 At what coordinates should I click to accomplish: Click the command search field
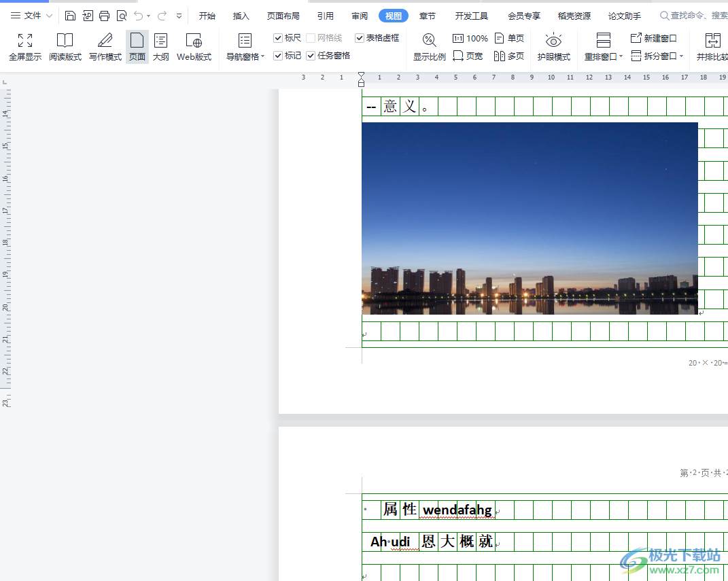tap(693, 16)
